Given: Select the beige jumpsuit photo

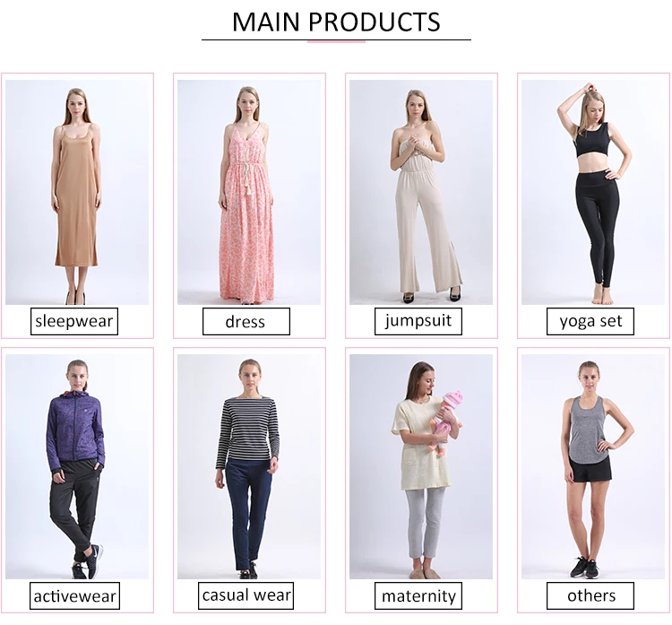Looking at the screenshot, I should 421,192.
